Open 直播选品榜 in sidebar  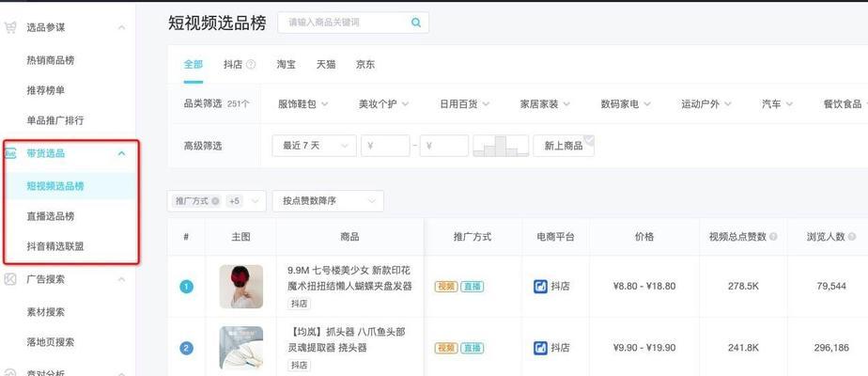(x=51, y=216)
